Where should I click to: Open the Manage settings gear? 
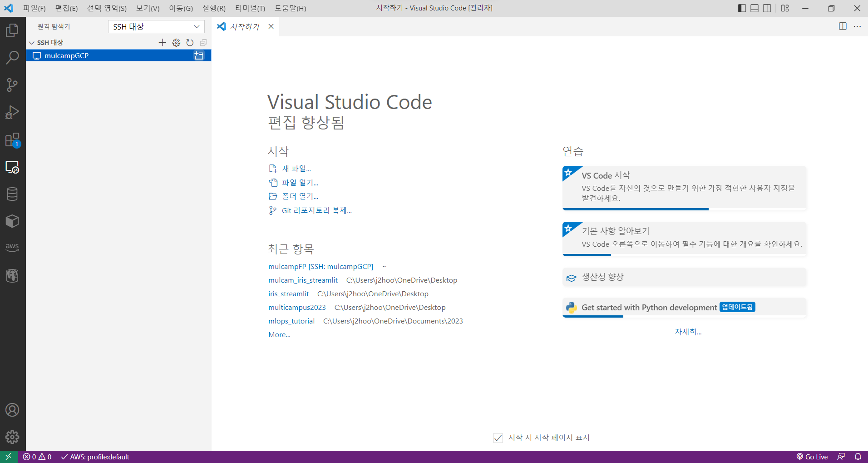click(x=12, y=437)
